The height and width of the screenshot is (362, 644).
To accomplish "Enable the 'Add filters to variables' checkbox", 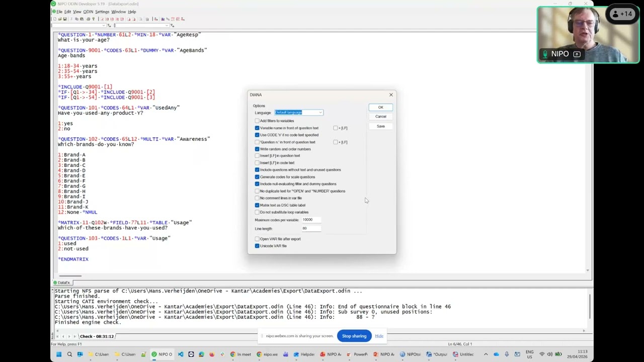I will (x=258, y=121).
